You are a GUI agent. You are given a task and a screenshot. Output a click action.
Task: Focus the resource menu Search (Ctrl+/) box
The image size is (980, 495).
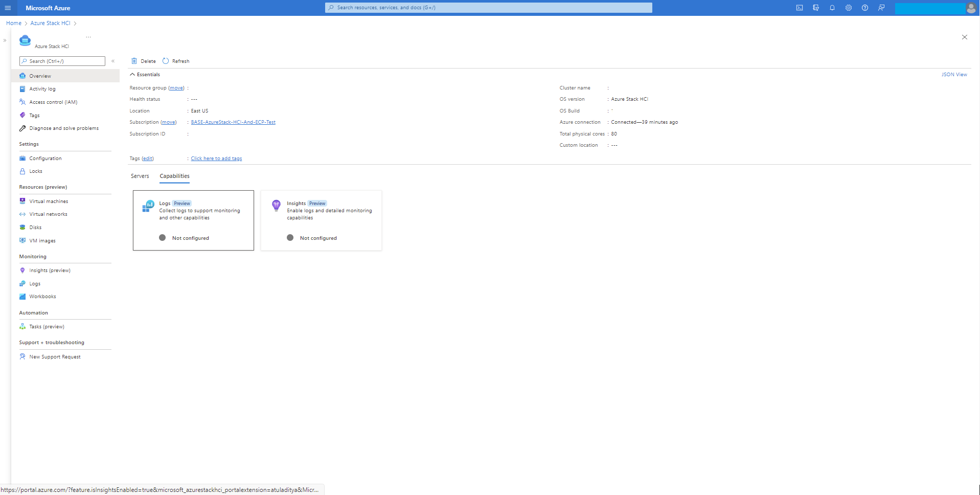click(x=62, y=61)
